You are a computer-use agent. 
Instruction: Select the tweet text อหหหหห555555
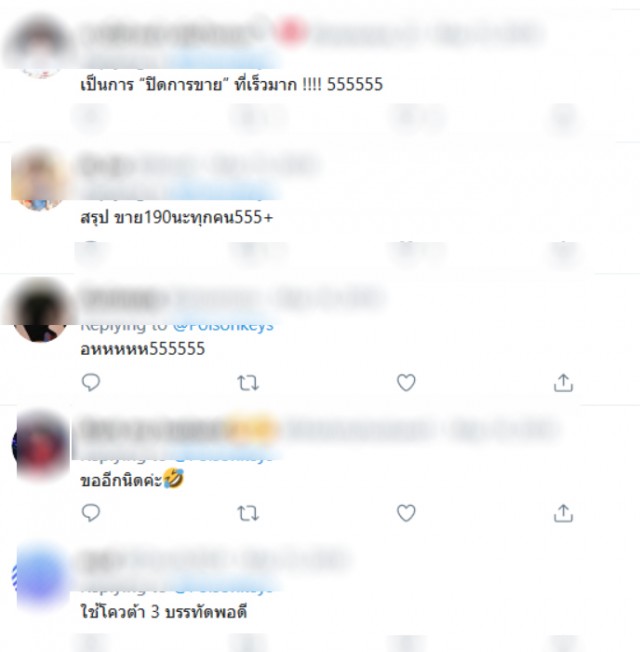click(x=142, y=348)
